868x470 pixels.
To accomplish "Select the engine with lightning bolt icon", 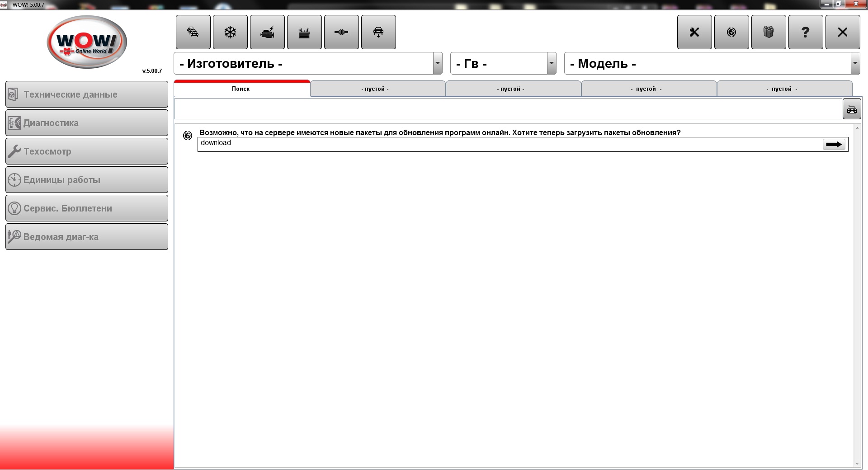I will point(267,32).
